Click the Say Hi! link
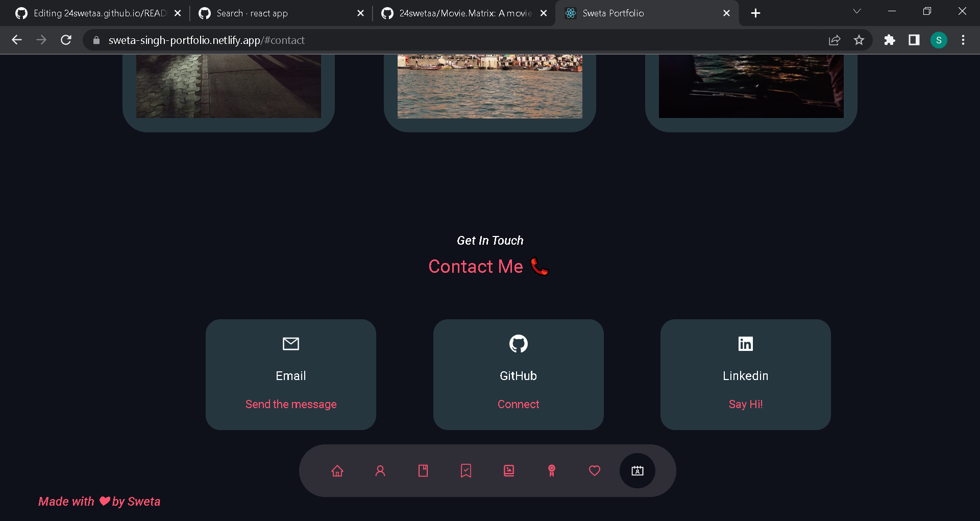980x521 pixels. click(746, 404)
